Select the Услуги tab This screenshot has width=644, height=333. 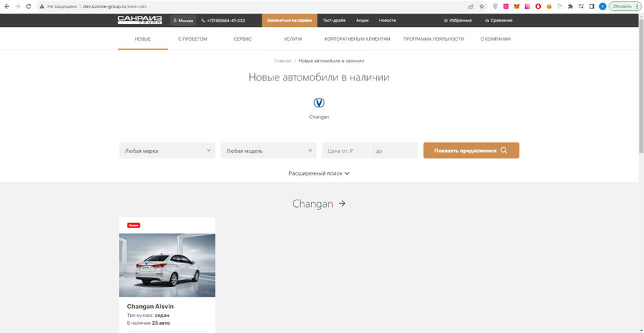pyautogui.click(x=293, y=39)
